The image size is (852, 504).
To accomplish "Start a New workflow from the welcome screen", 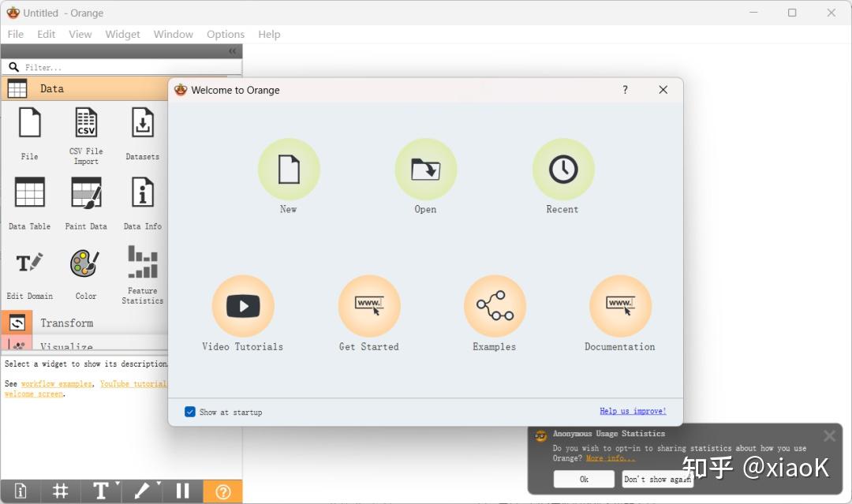I will coord(288,170).
